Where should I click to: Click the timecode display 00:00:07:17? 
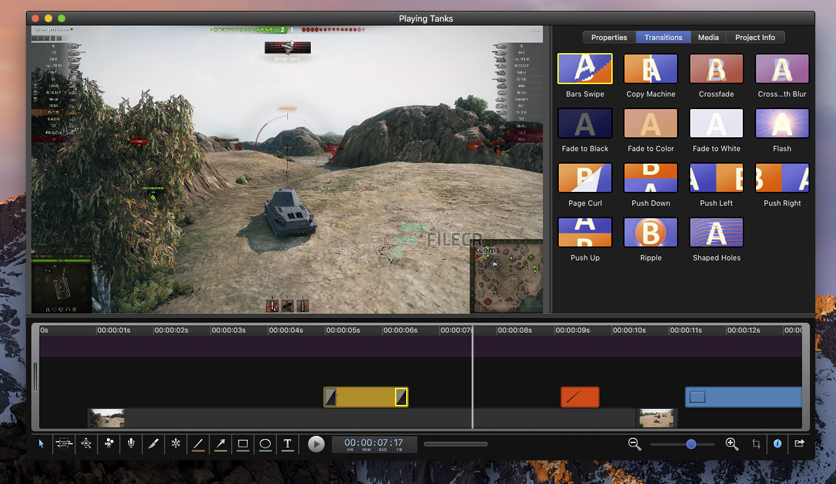coord(374,444)
